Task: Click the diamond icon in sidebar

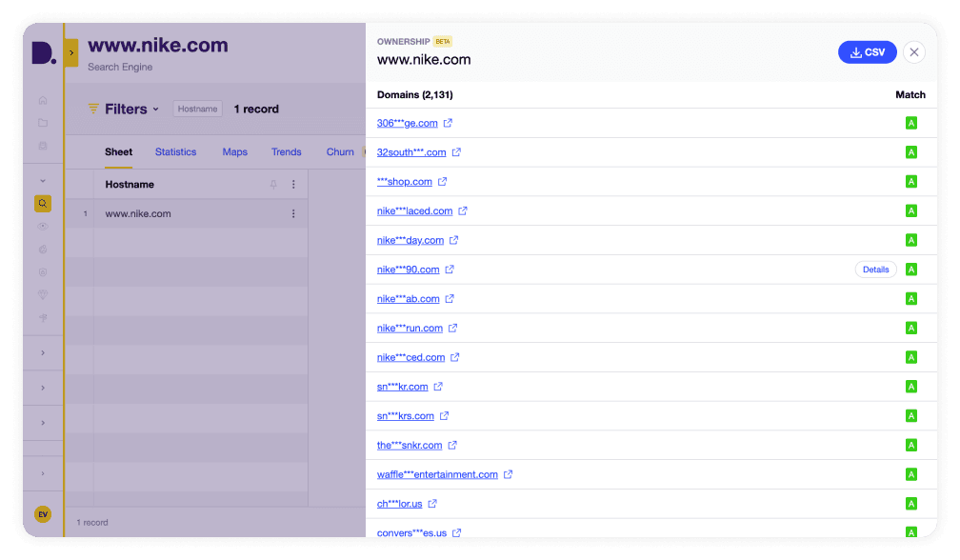Action: click(x=43, y=295)
